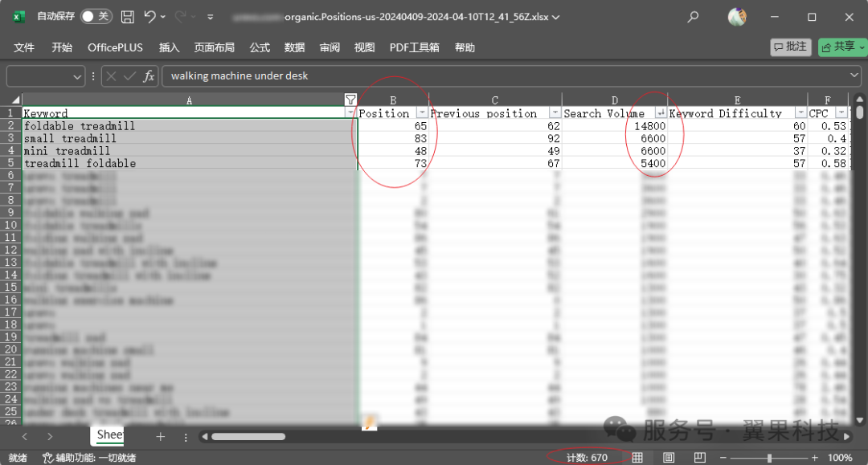Click the user account avatar
The width and height of the screenshot is (868, 465).
736,16
